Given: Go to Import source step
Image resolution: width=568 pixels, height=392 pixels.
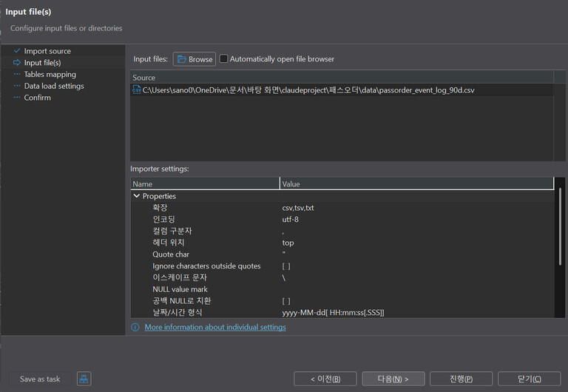Looking at the screenshot, I should pyautogui.click(x=47, y=51).
